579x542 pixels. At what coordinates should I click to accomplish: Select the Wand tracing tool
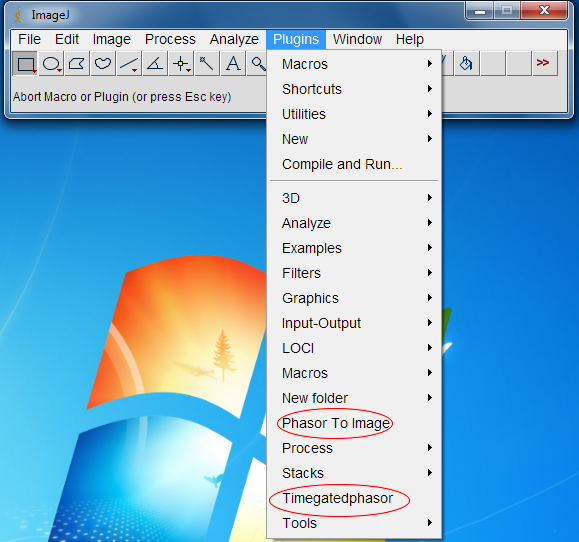pos(207,64)
